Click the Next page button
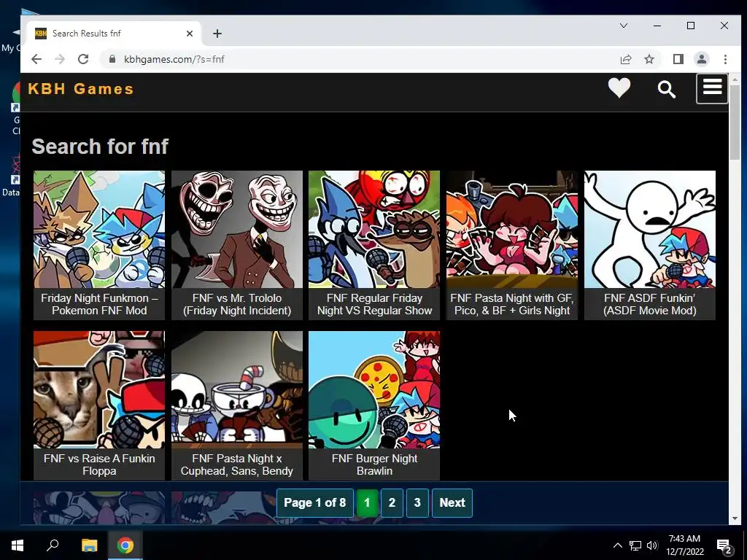Viewport: 747px width, 560px height. [x=452, y=503]
